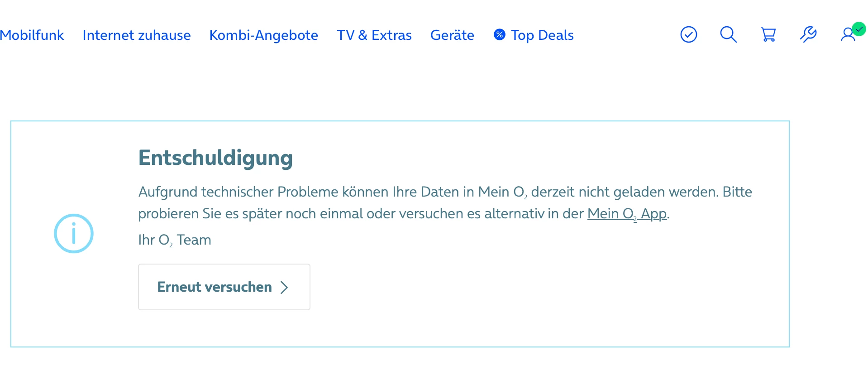Screen dimensions: 868x366
Task: Open the user account icon
Action: pyautogui.click(x=847, y=35)
